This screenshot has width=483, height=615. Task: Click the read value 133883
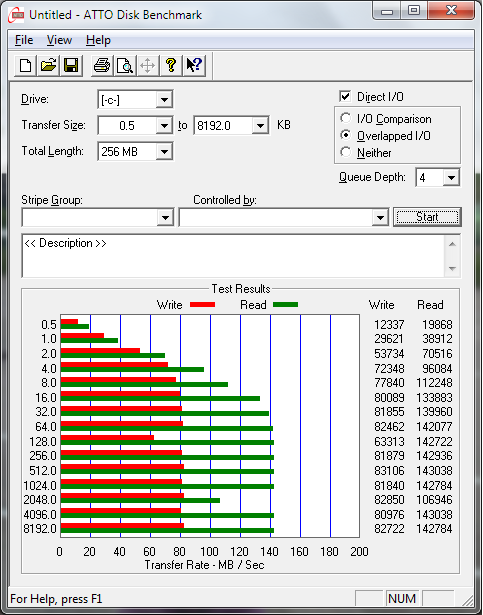(434, 398)
